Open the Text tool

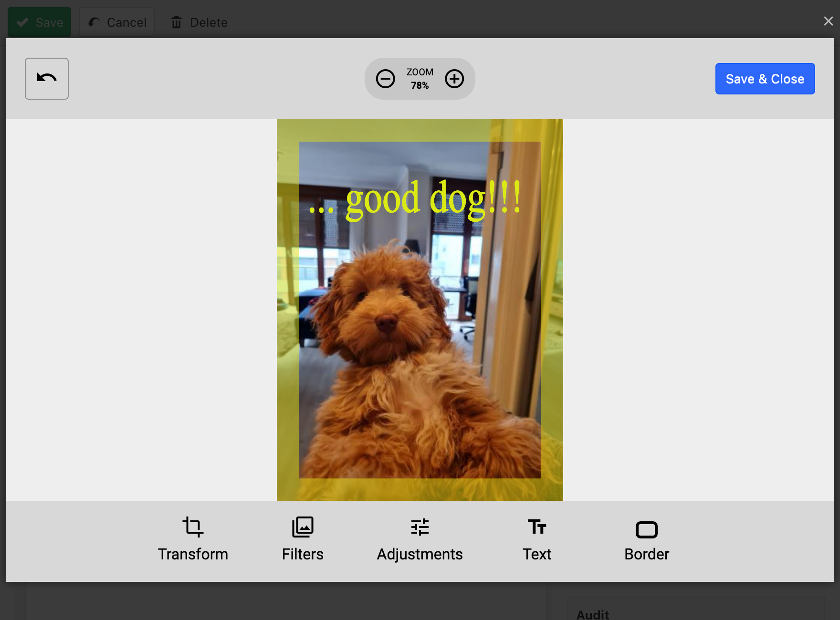[537, 539]
